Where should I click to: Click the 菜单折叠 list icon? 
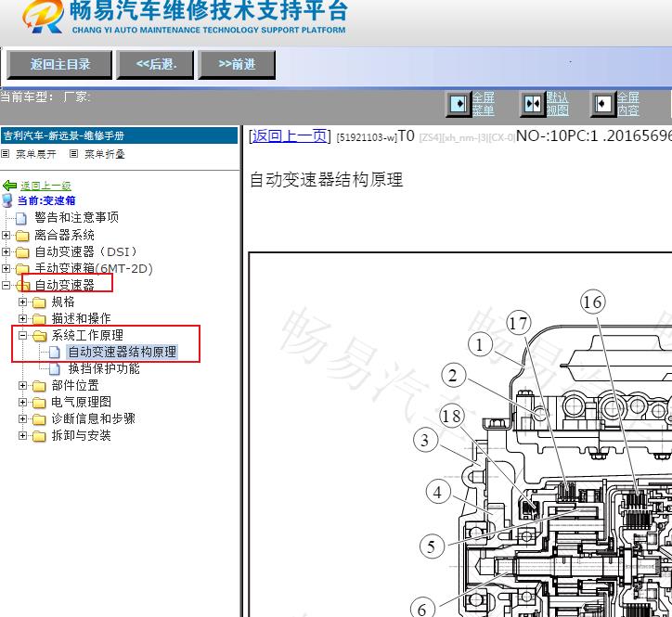click(73, 153)
